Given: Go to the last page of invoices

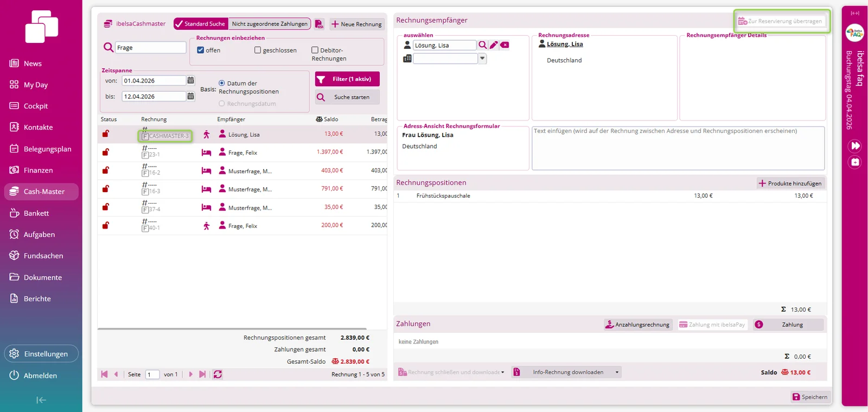Looking at the screenshot, I should tap(202, 374).
